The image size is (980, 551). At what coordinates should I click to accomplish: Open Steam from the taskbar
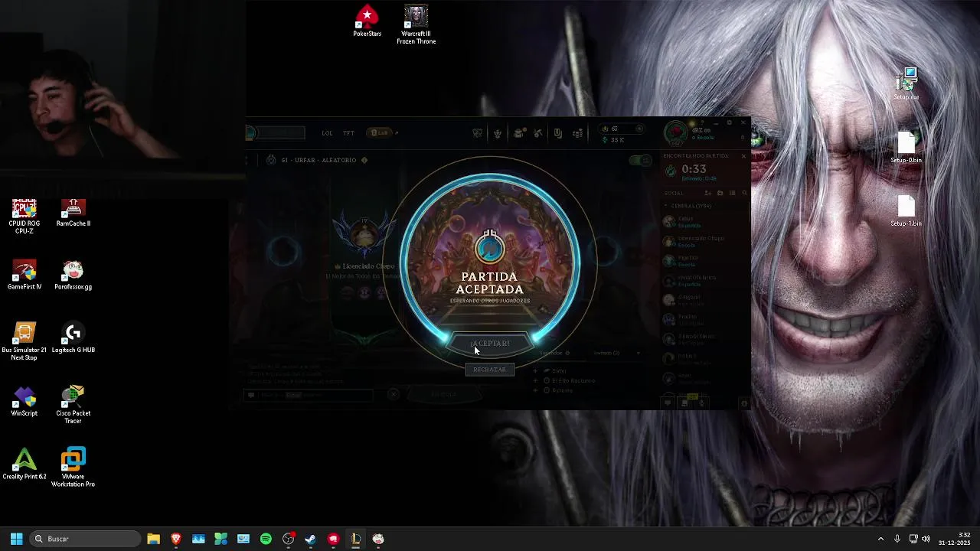(310, 539)
